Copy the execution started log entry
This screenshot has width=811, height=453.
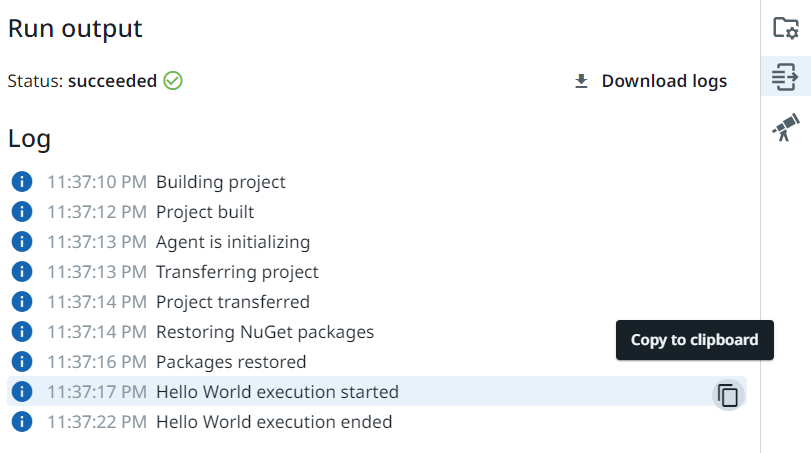coord(729,395)
